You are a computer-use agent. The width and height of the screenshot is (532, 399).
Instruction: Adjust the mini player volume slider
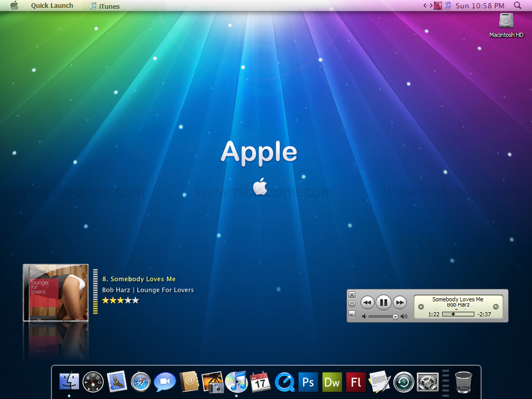(x=383, y=316)
